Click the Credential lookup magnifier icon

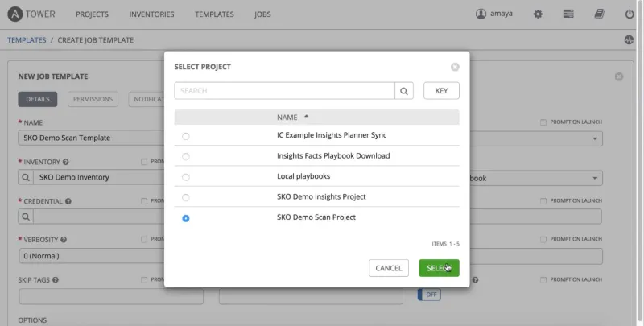[x=26, y=217]
